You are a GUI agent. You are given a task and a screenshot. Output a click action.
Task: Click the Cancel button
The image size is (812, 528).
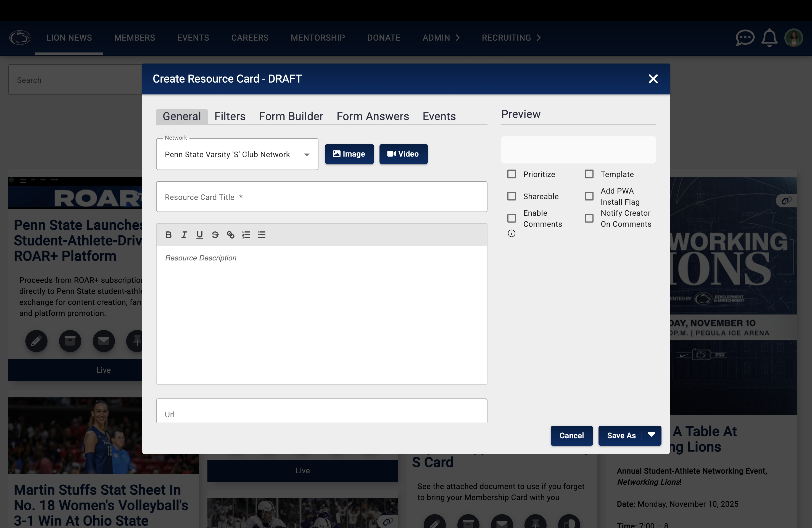pyautogui.click(x=571, y=435)
